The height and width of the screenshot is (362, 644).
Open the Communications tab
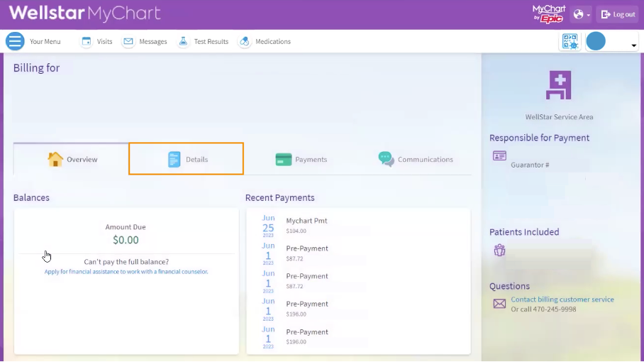415,159
